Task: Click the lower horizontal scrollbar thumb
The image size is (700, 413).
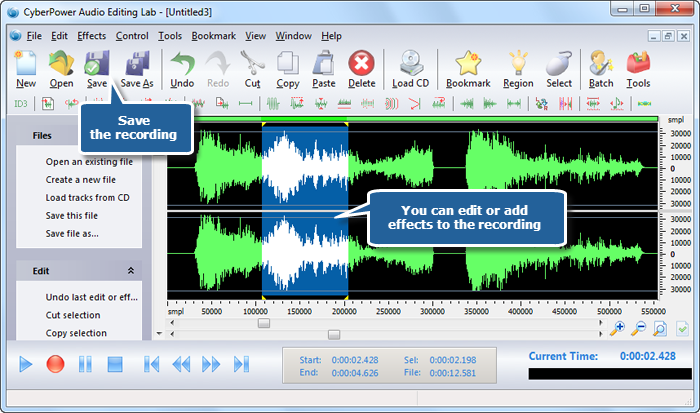Action: click(x=334, y=334)
